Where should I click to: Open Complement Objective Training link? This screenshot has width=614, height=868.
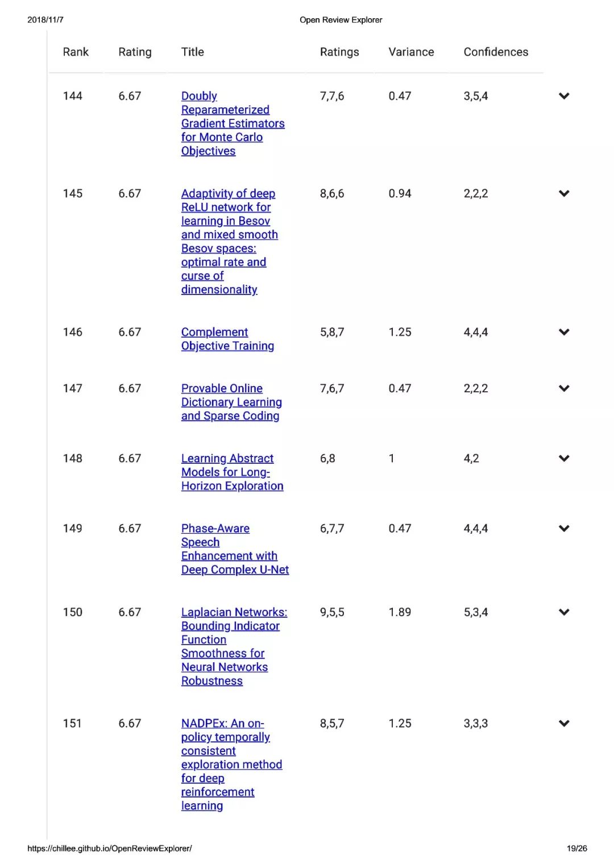[x=227, y=339]
